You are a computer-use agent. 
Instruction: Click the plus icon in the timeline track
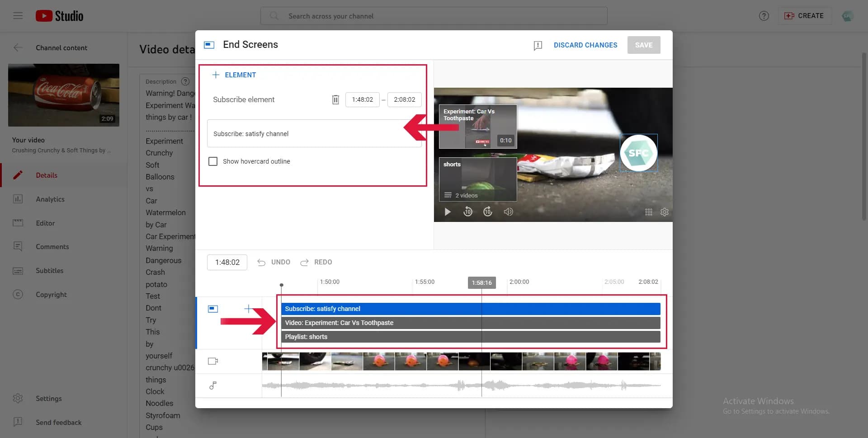[248, 309]
